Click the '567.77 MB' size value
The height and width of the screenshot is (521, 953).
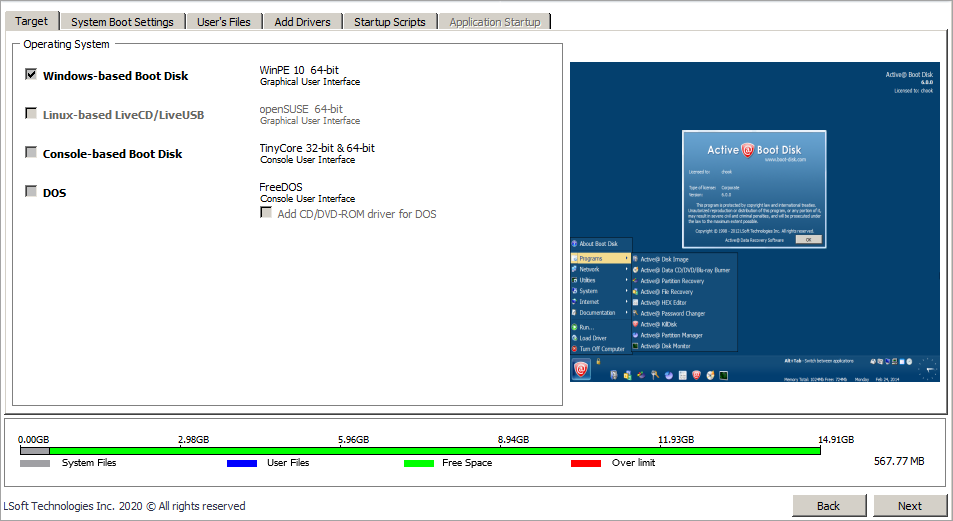(899, 461)
